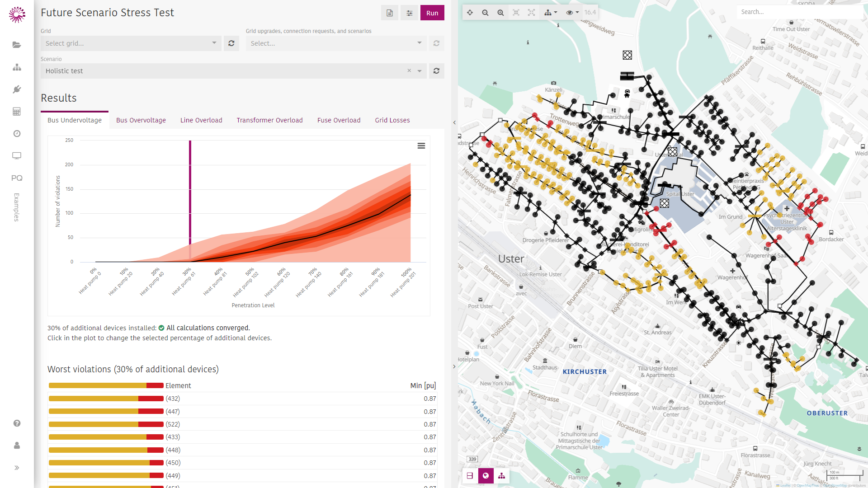Open map grid hierarchy dropdown

[x=551, y=13]
